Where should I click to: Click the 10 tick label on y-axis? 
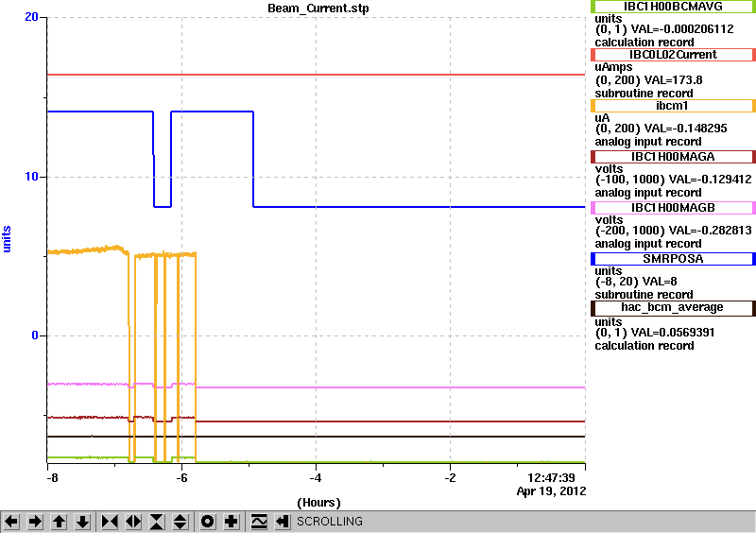coord(31,177)
